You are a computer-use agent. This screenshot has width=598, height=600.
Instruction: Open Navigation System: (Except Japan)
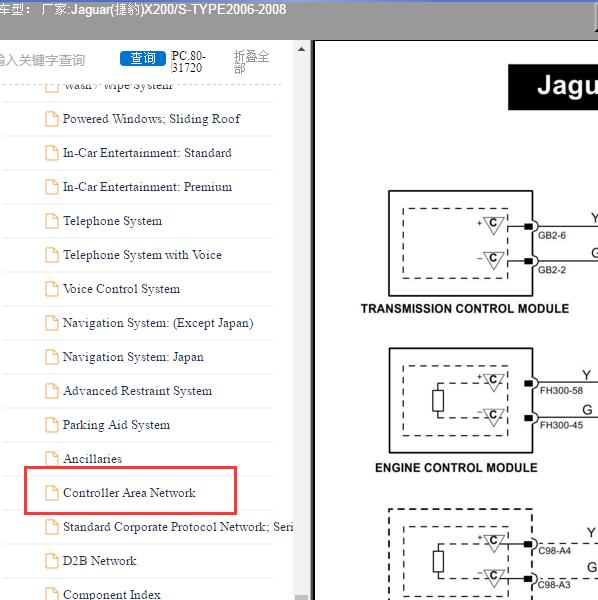click(158, 323)
